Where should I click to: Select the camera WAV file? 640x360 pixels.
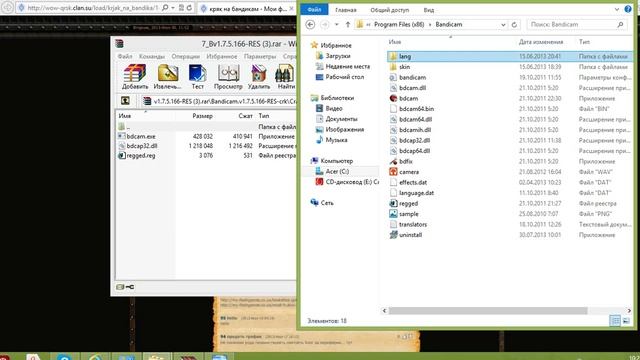(x=409, y=172)
